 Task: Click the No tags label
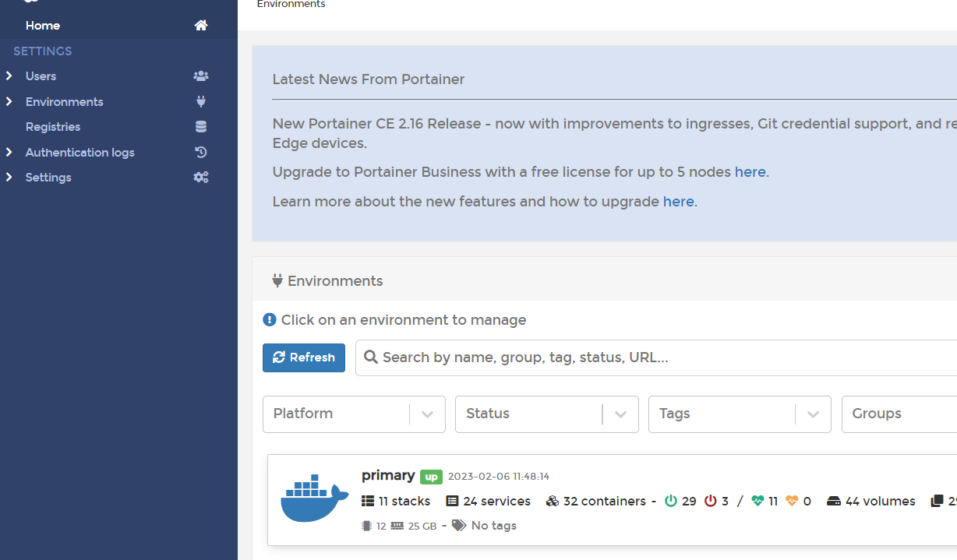pyautogui.click(x=494, y=526)
